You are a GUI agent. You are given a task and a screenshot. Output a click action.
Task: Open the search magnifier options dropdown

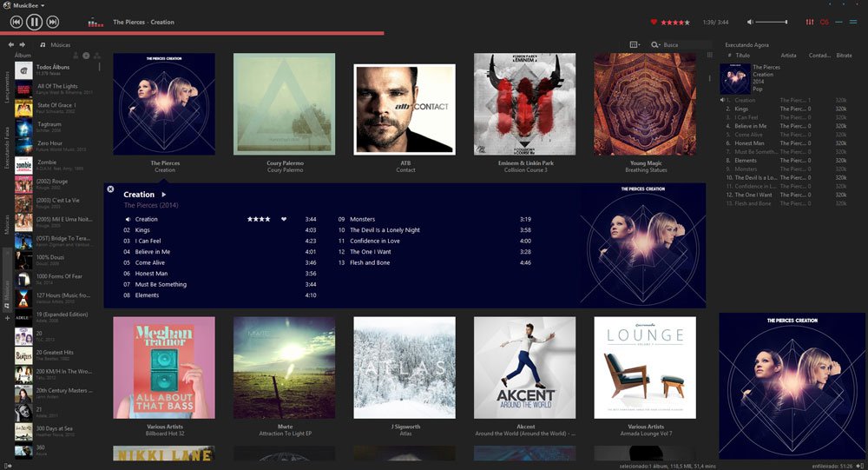click(655, 45)
